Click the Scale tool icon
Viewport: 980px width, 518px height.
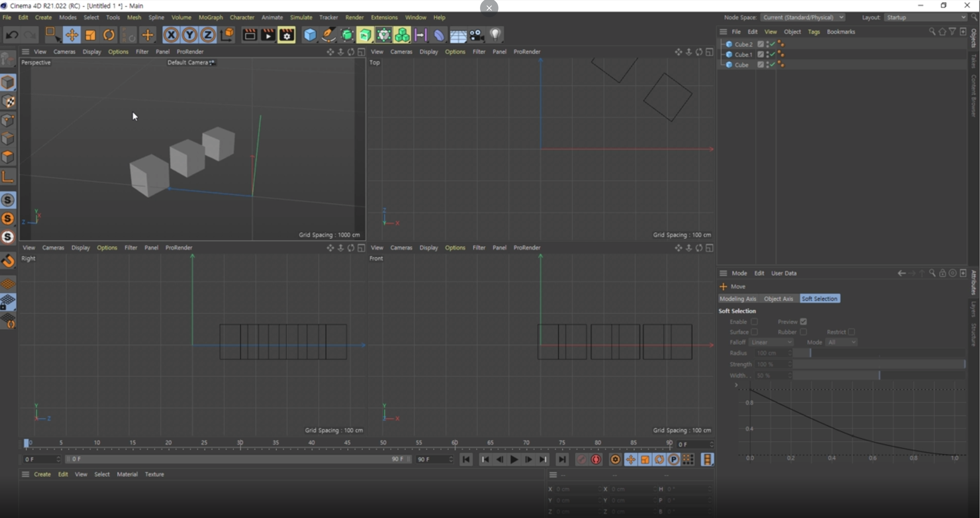[90, 35]
